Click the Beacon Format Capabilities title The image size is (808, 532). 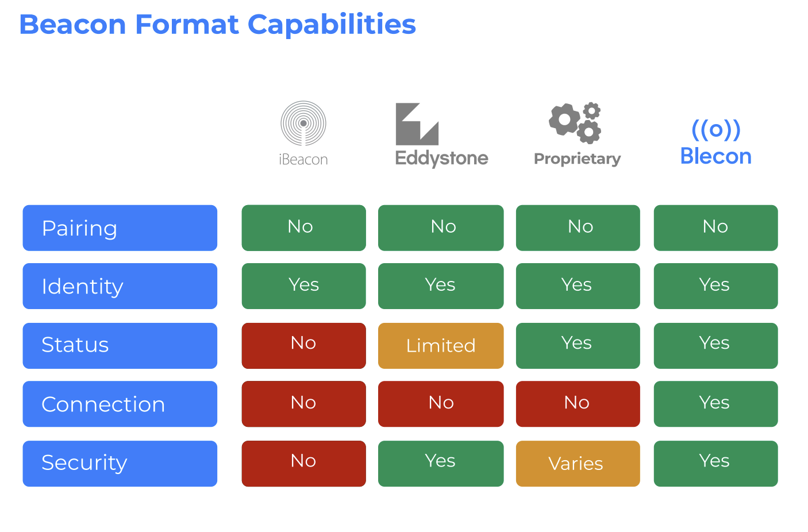click(217, 25)
